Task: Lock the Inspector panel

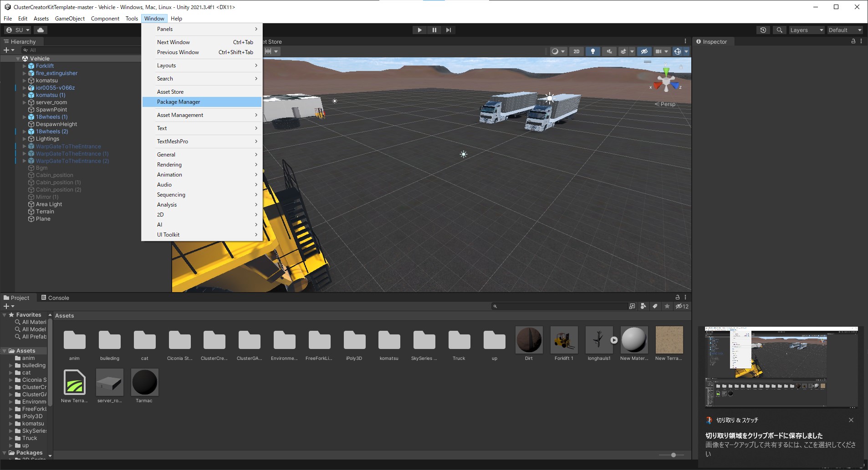Action: pos(853,41)
